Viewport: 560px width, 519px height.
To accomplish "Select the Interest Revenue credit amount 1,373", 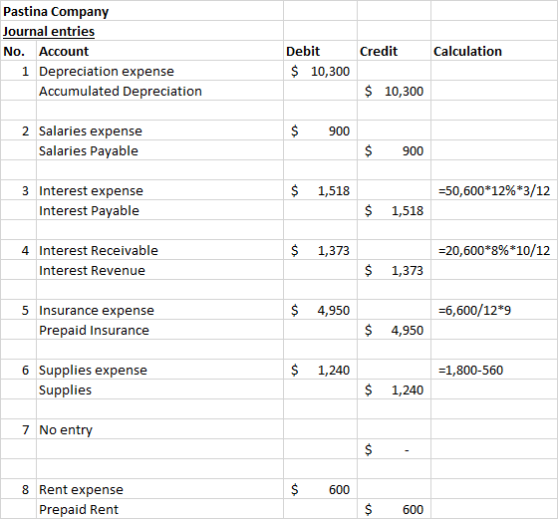I will tap(394, 270).
